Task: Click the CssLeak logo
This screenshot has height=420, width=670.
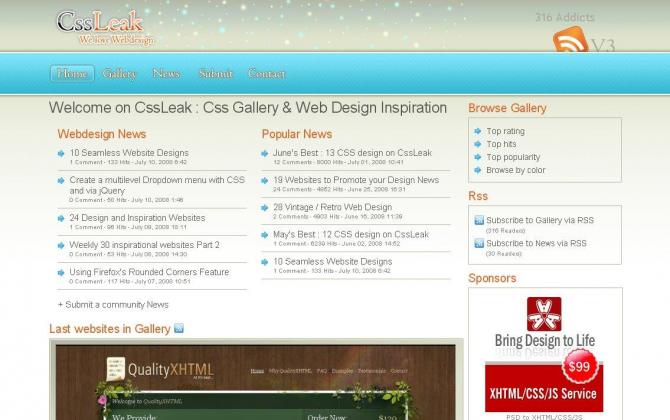Action: tap(105, 27)
